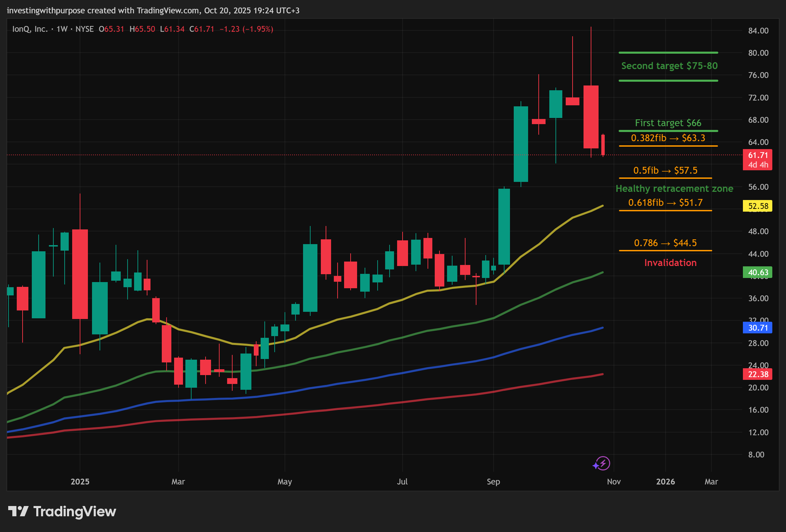The width and height of the screenshot is (786, 532).
Task: Click the yellow 52.58 moving average label
Action: pos(757,206)
